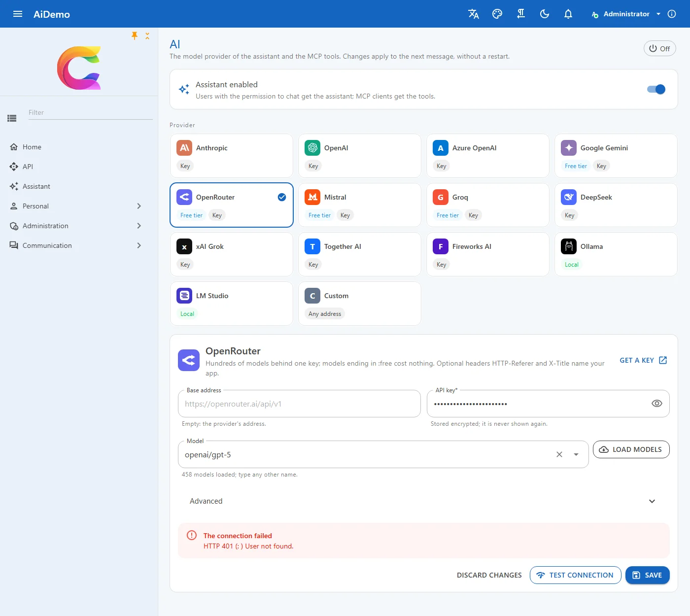Image resolution: width=690 pixels, height=616 pixels.
Task: Go to Home in the sidebar
Action: pos(79,147)
